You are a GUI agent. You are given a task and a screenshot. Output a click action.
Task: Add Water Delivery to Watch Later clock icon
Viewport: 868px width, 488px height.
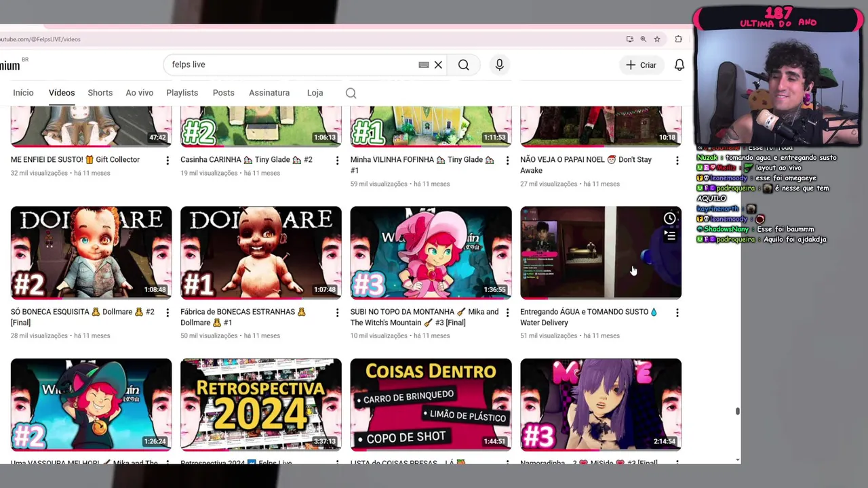coord(669,218)
